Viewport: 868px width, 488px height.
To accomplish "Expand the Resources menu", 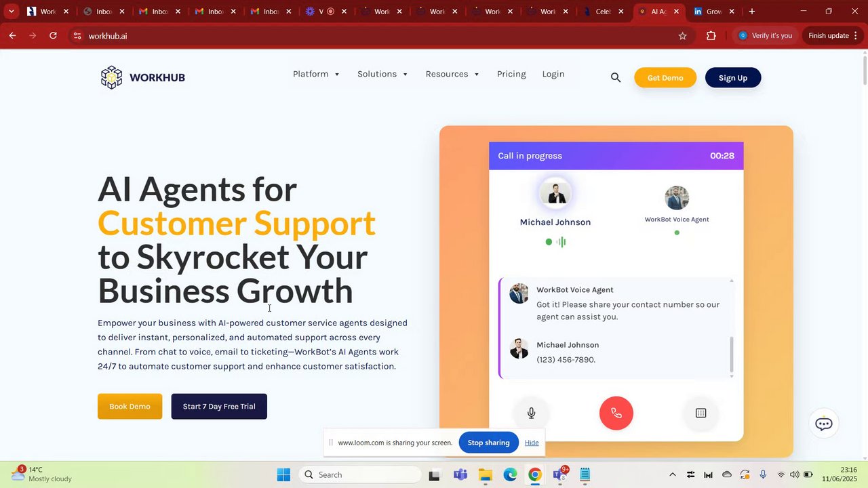I will [452, 74].
